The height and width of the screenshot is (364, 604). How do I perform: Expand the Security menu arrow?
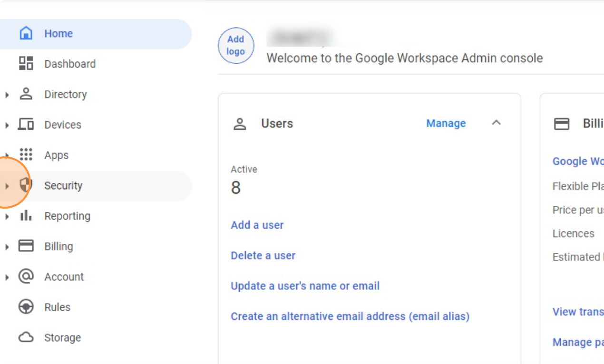pos(7,186)
